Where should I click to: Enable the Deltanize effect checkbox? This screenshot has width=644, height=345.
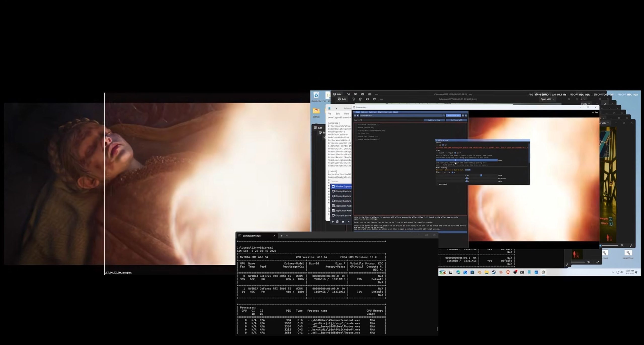tap(356, 125)
